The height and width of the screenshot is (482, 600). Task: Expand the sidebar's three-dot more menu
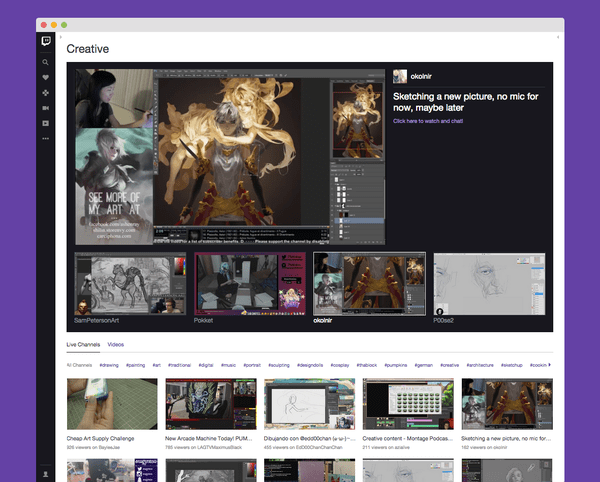pyautogui.click(x=46, y=138)
